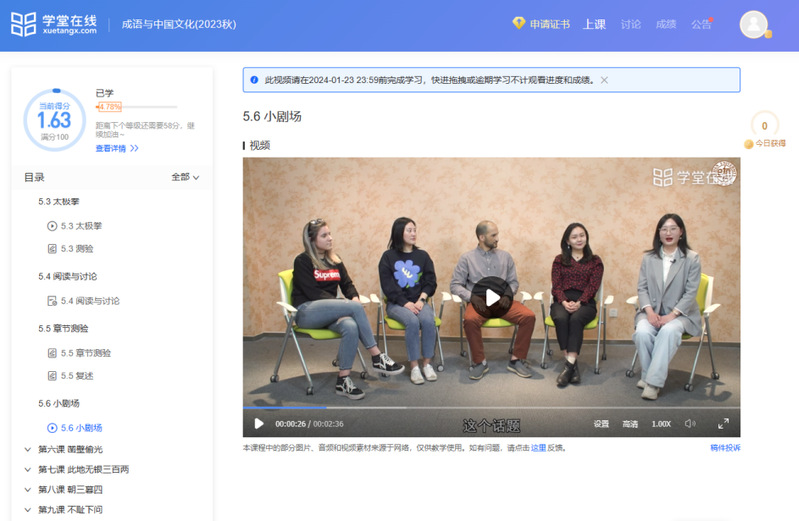
Task: Mute the video volume icon
Action: (690, 424)
